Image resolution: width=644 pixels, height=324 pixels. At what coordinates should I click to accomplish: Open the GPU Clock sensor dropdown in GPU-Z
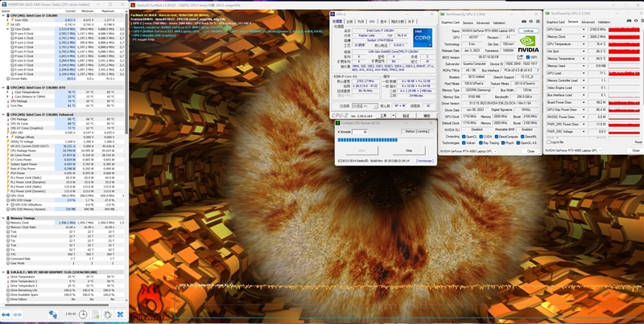[583, 30]
